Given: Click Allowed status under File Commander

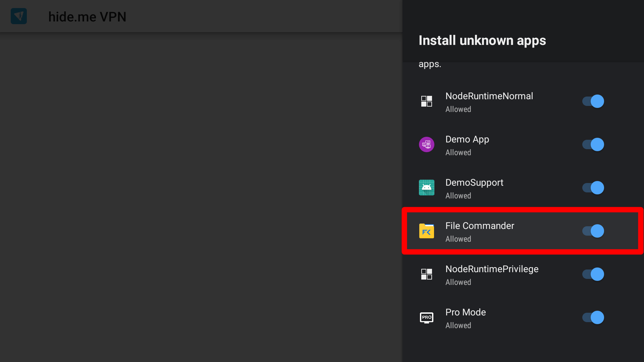Looking at the screenshot, I should (458, 239).
